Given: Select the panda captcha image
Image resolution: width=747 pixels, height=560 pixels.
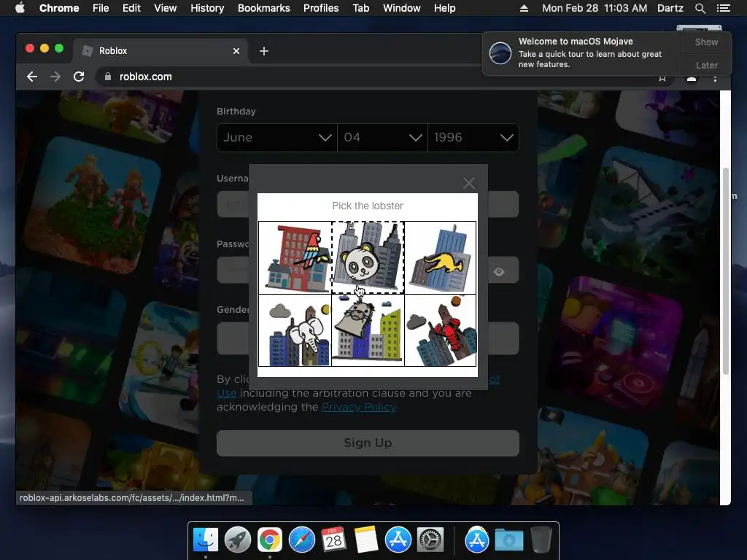Looking at the screenshot, I should tap(368, 257).
